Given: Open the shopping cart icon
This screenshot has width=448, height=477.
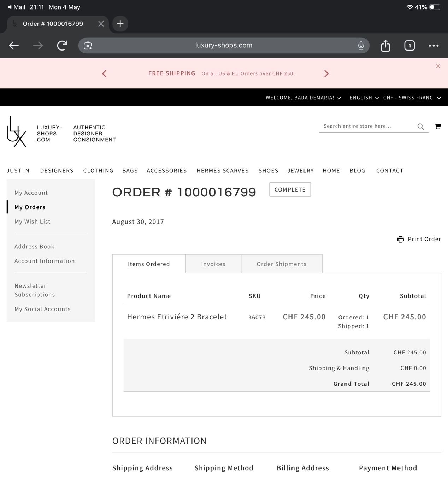Looking at the screenshot, I should [x=438, y=126].
